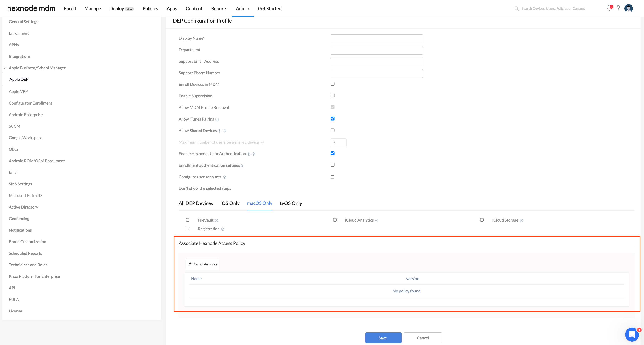Click the Department input field
Image resolution: width=644 pixels, height=345 pixels.
click(x=377, y=50)
